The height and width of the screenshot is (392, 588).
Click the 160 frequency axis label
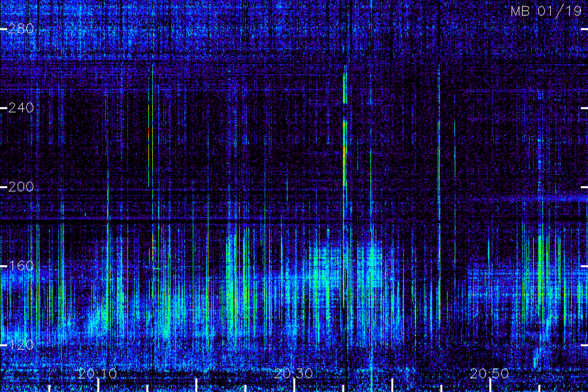pyautogui.click(x=21, y=266)
